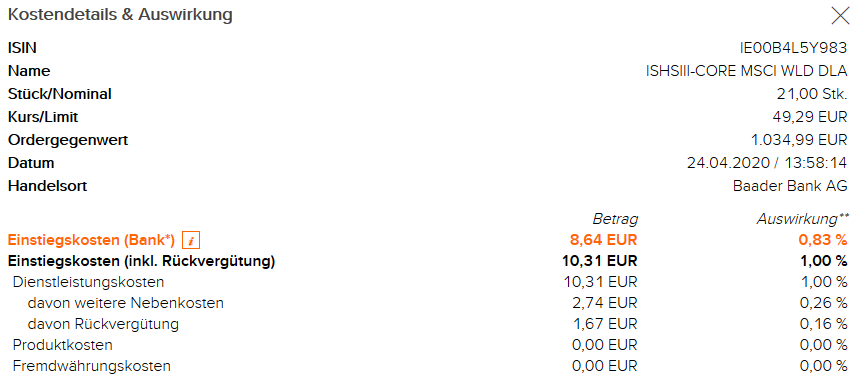Click the Fremdwährungskosten row label
Image resolution: width=866 pixels, height=376 pixels.
coord(92,366)
